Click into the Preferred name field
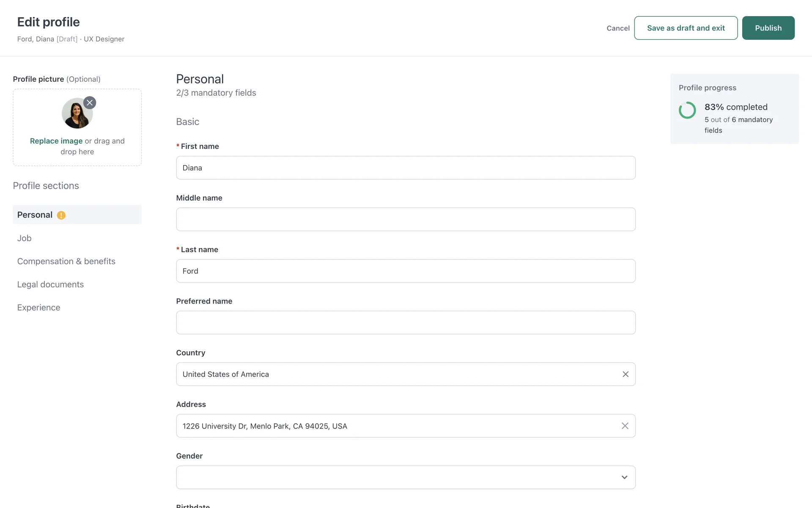Image resolution: width=812 pixels, height=508 pixels. (x=406, y=323)
